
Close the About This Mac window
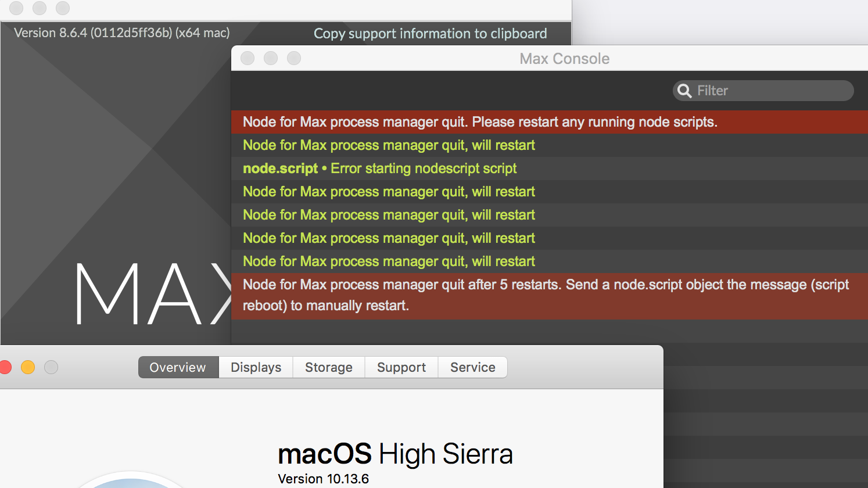click(5, 367)
